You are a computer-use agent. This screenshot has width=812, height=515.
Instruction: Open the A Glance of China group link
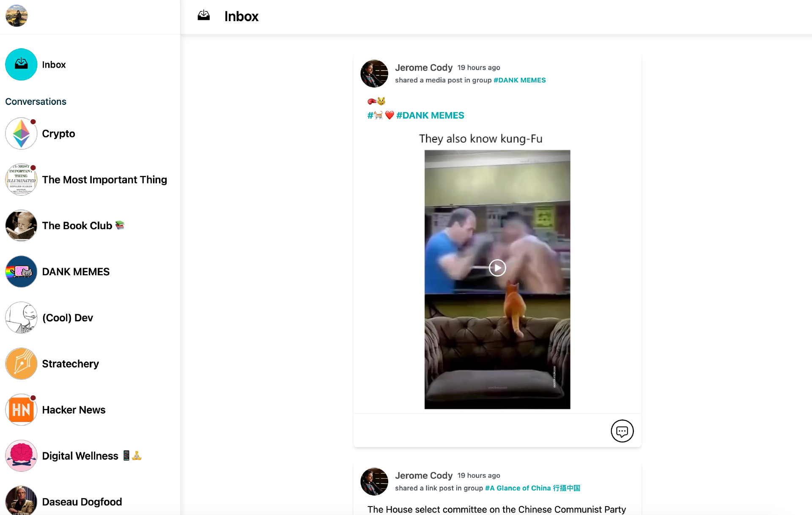click(x=532, y=488)
